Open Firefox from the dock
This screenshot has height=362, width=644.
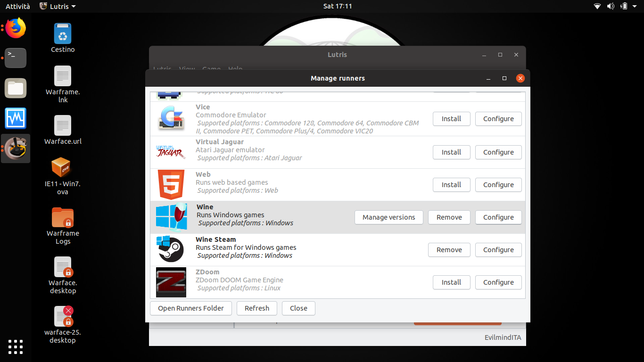tap(16, 28)
